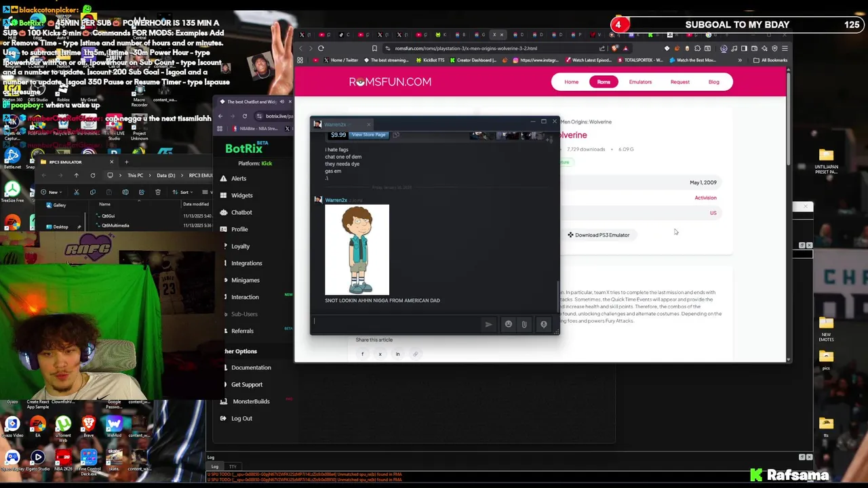The height and width of the screenshot is (488, 868).
Task: Click the Widgets grid icon in BotRix
Action: [223, 195]
